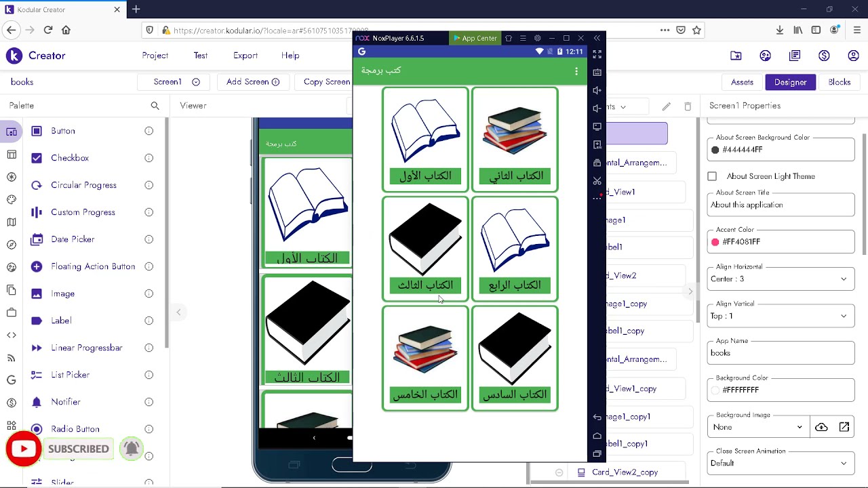Click About Screen Background Color swatch
Screen dimensions: 868x488
pos(715,150)
